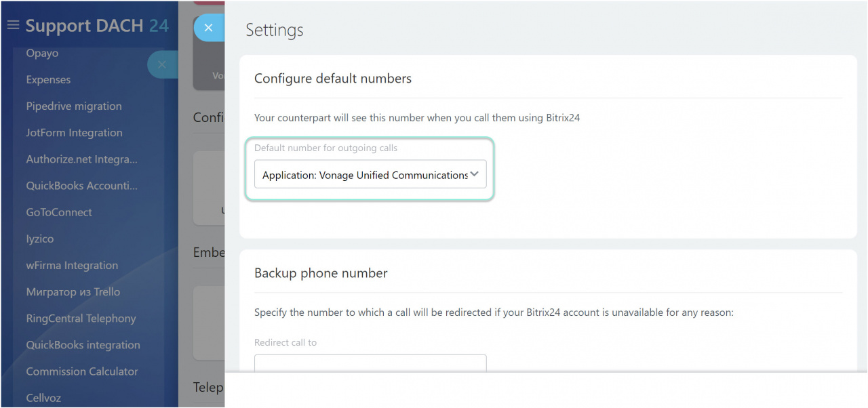Open Cellvoz sidebar item
Viewport: 868px width, 408px height.
(x=43, y=398)
